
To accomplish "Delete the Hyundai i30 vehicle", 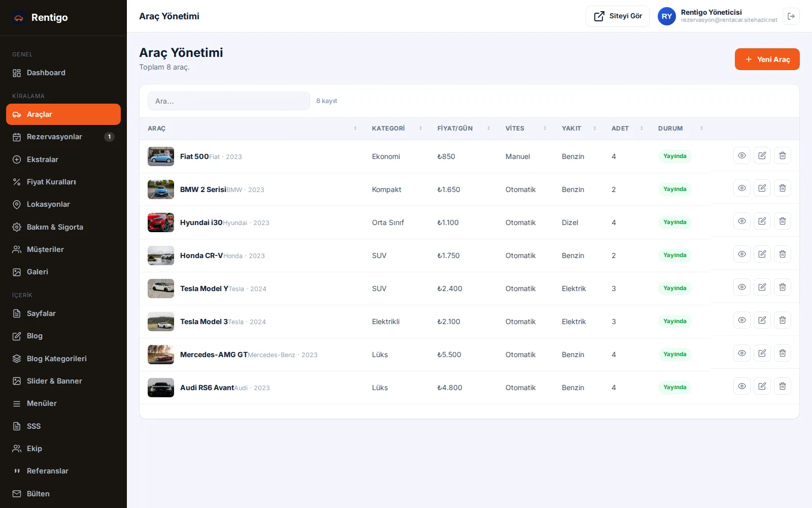I will [783, 221].
